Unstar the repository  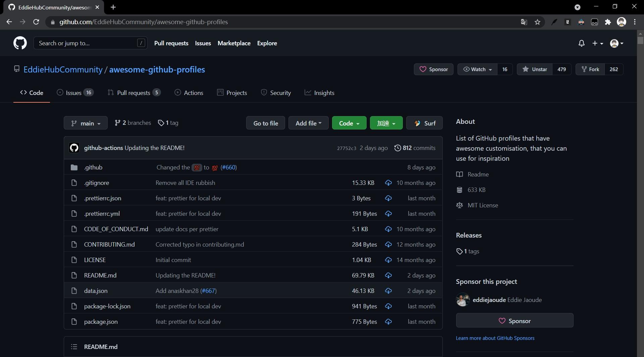(x=535, y=69)
